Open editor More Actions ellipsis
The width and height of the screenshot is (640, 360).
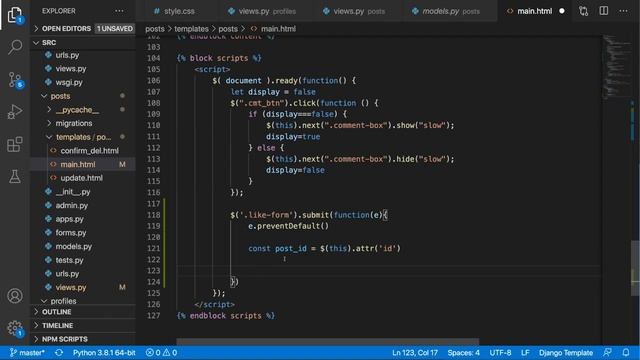pyautogui.click(x=623, y=11)
